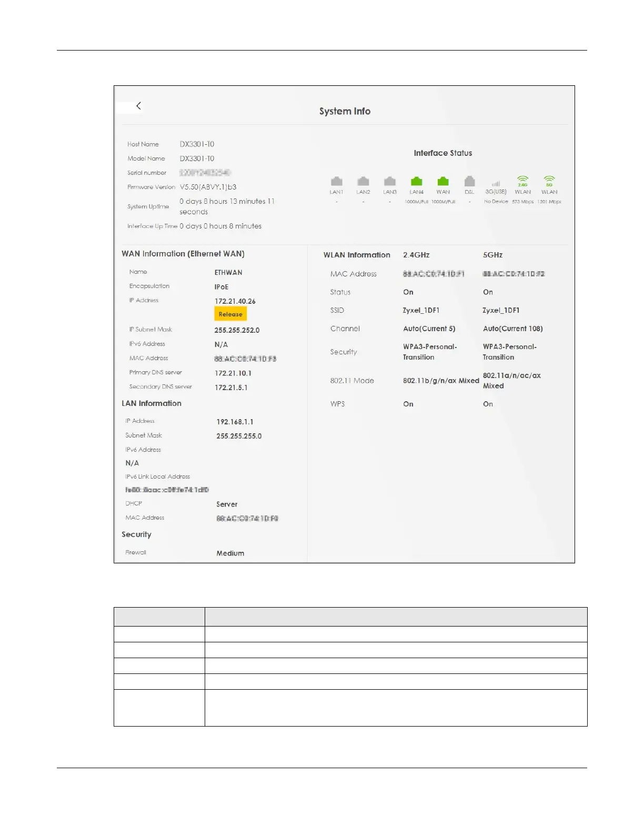The height and width of the screenshot is (834, 644).
Task: Click the back arrow on System Info
Action: (138, 106)
